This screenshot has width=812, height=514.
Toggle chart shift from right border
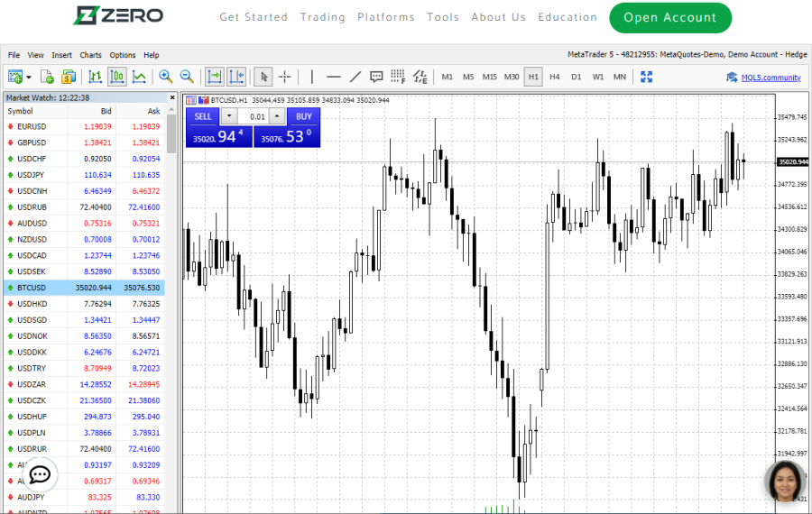236,78
